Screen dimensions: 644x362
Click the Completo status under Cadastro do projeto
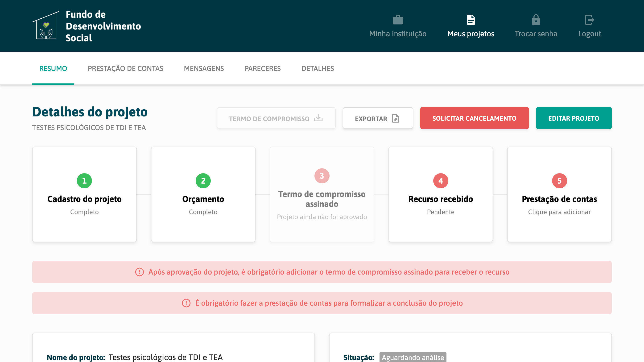coord(84,212)
